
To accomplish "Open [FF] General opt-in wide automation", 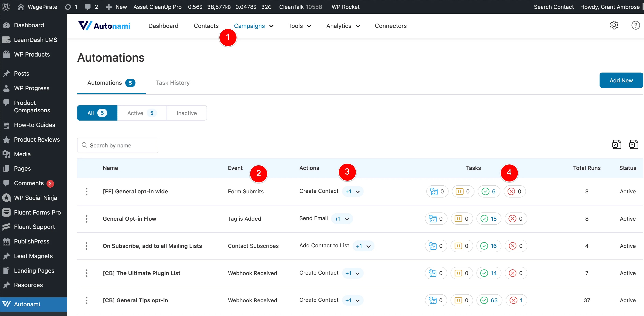I will tap(135, 191).
